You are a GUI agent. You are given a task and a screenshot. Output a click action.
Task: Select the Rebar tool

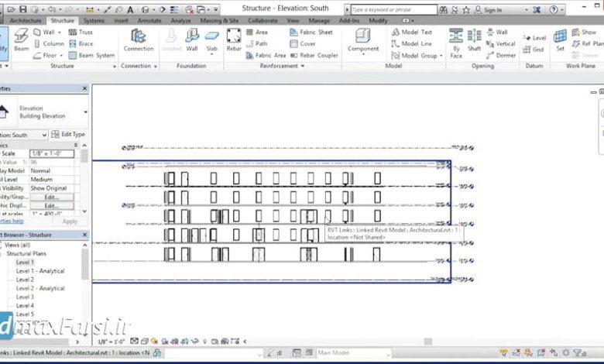coord(234,40)
